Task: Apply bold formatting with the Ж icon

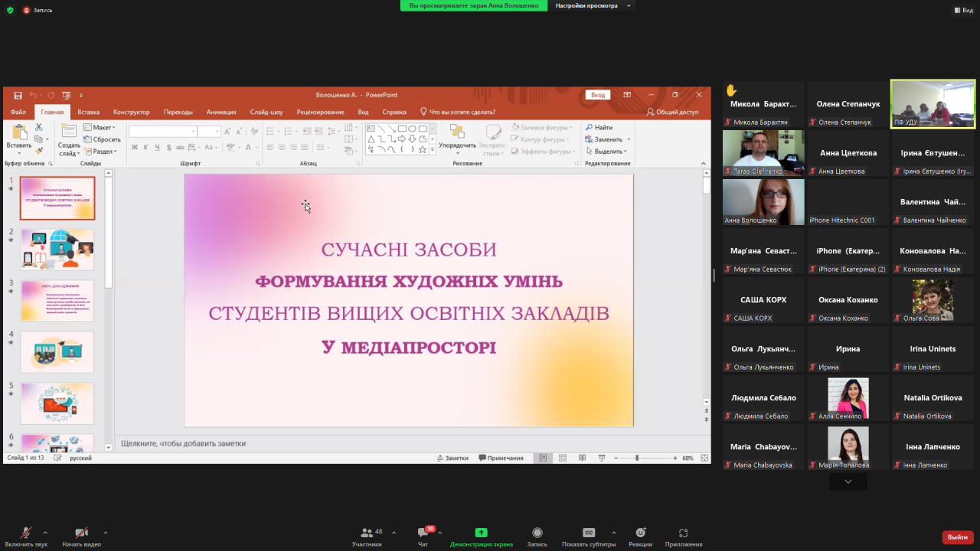Action: tap(133, 146)
